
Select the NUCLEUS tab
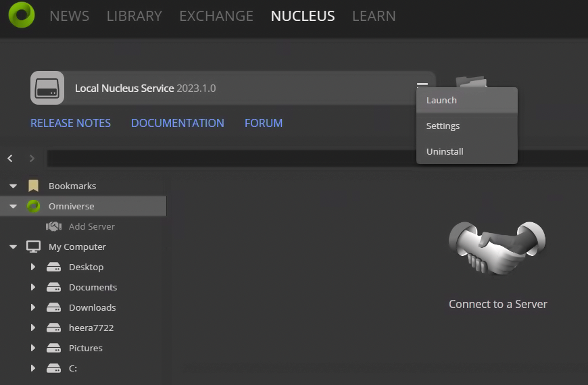coord(303,16)
